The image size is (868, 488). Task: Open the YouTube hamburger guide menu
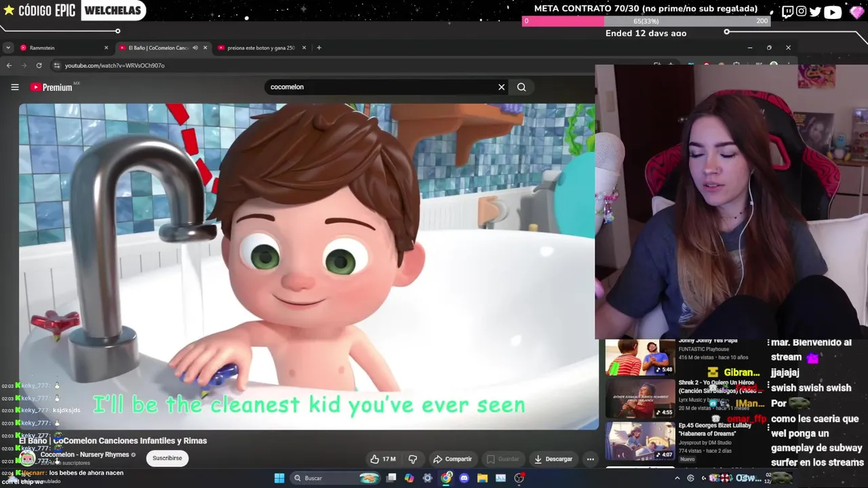click(14, 87)
